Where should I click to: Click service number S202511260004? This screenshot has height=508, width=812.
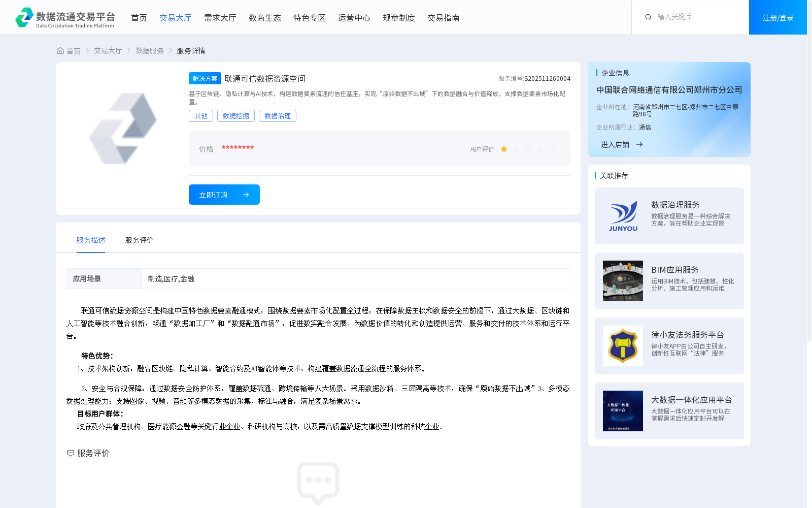pos(548,79)
